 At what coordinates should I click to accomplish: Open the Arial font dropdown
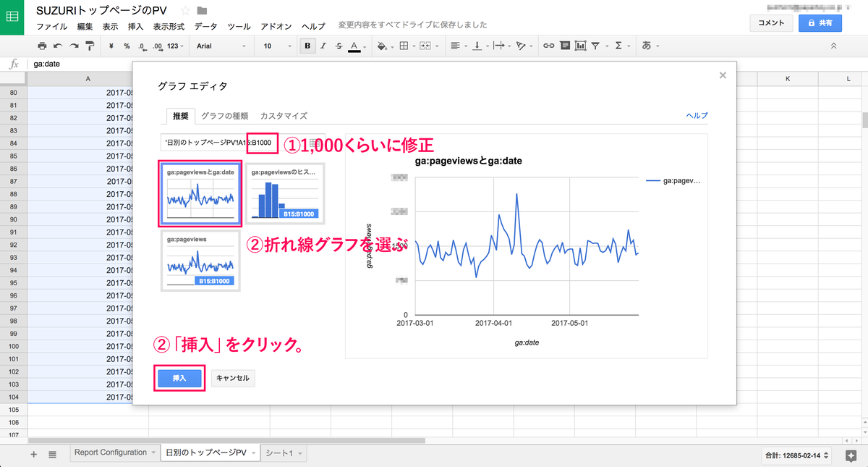[221, 46]
